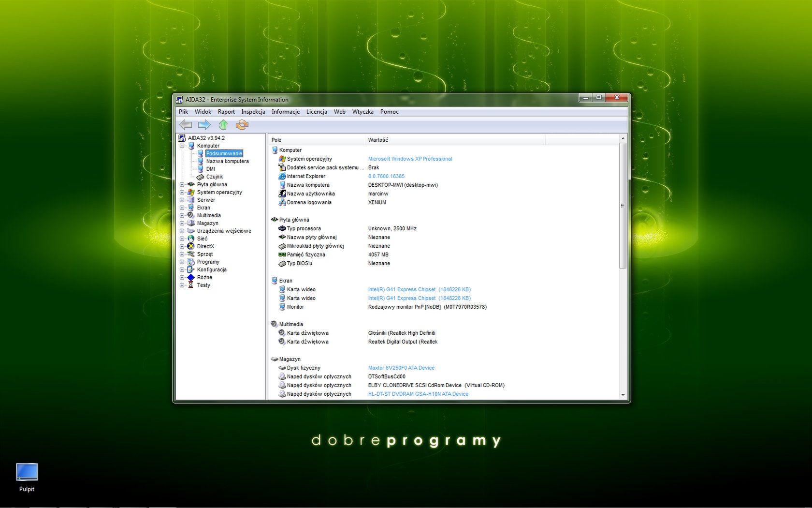Select the Rodzajowy monitor PnP value
812x508 pixels.
[x=427, y=307]
